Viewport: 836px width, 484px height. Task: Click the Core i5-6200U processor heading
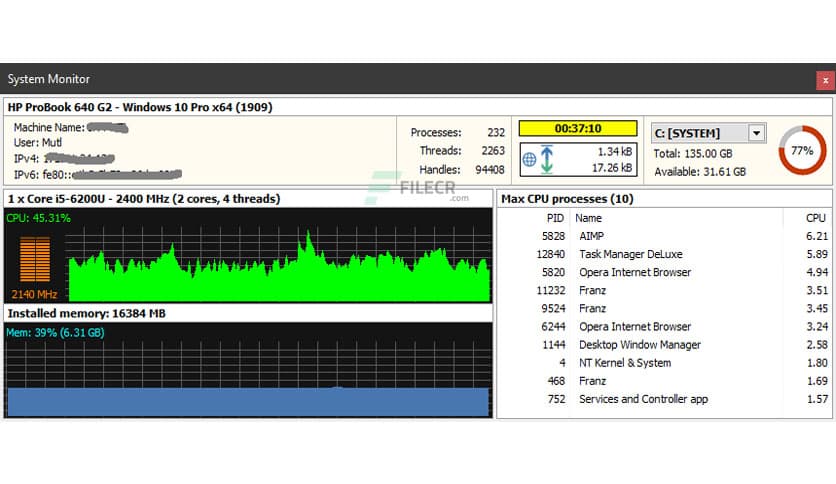click(x=144, y=199)
